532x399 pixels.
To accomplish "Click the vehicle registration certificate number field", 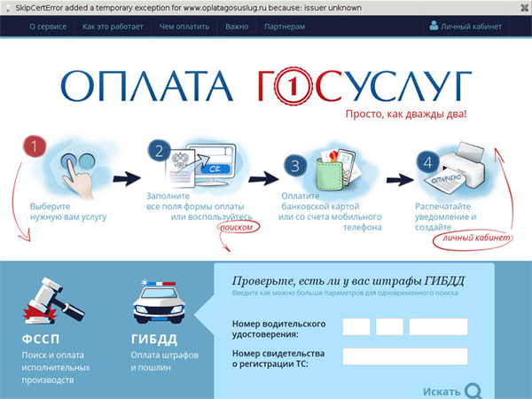I will 404,356.
